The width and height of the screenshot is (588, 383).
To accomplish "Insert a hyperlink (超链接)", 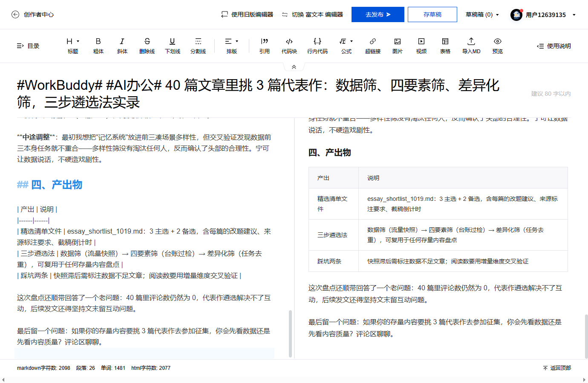I will [x=373, y=46].
